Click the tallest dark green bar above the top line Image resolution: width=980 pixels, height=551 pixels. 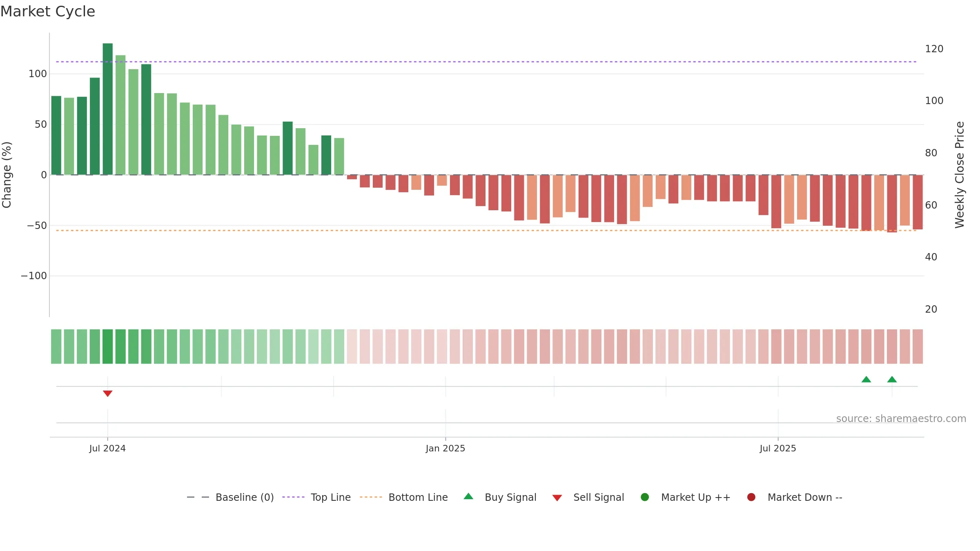[x=108, y=109]
